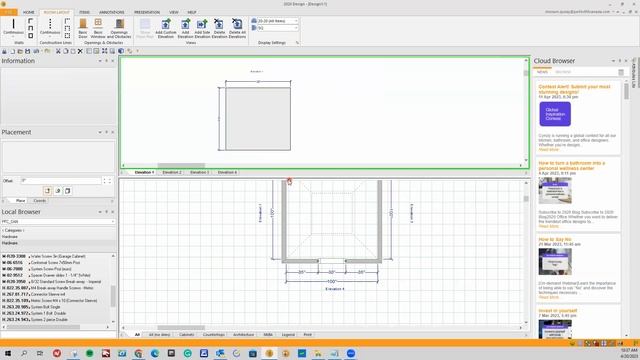
Task: Open the Local Browser panel options arrow
Action: [x=100, y=212]
